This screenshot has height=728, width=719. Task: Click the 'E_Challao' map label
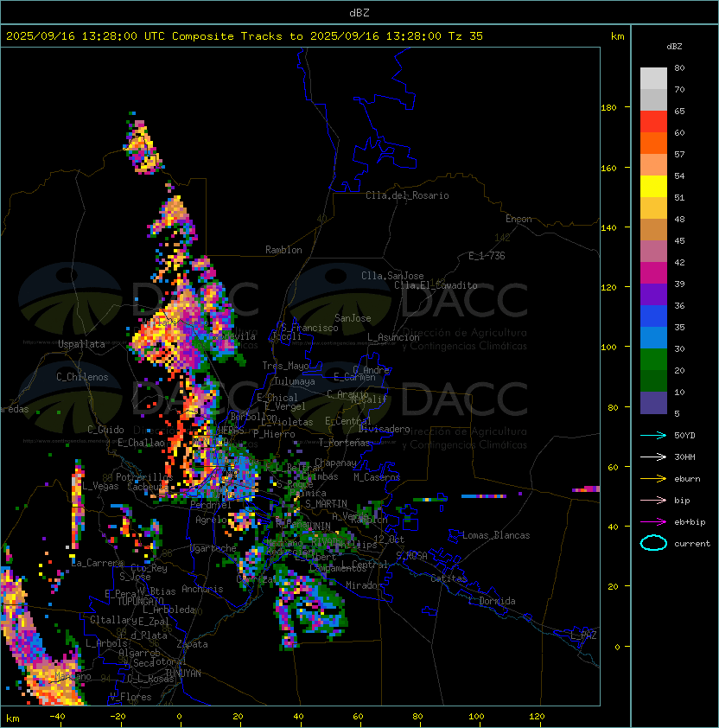pos(141,443)
